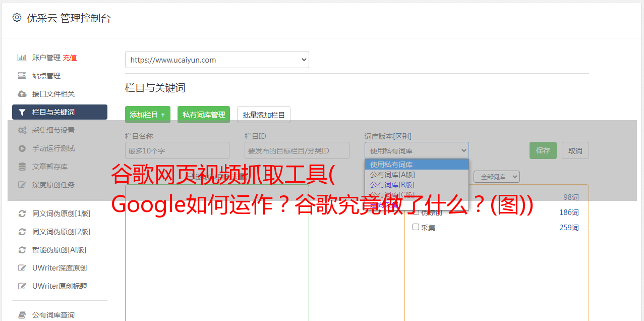Focus the 栏目名称 input field
The image size is (644, 321).
tap(177, 150)
